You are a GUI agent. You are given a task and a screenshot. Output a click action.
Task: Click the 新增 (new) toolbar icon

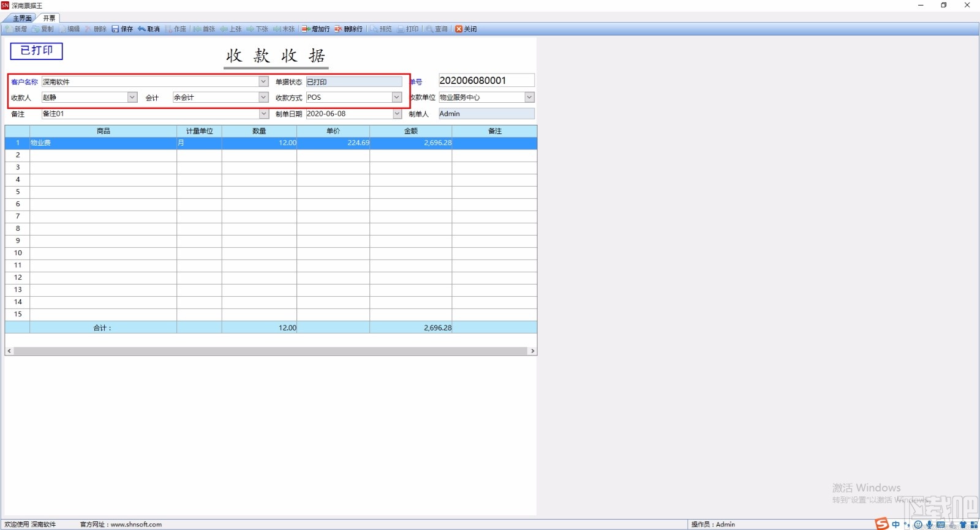(x=16, y=29)
